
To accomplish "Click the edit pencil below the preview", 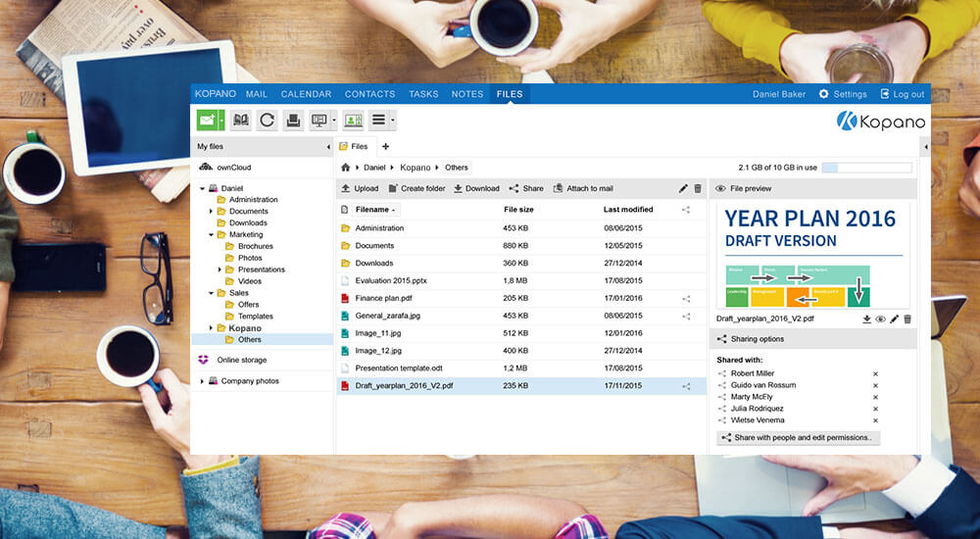I will pyautogui.click(x=895, y=318).
